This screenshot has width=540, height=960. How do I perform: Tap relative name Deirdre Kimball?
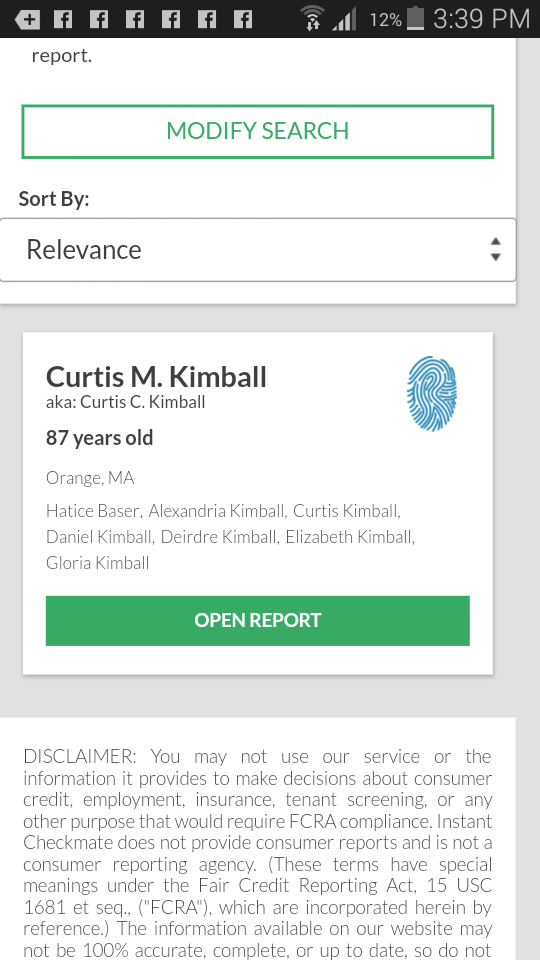(219, 537)
